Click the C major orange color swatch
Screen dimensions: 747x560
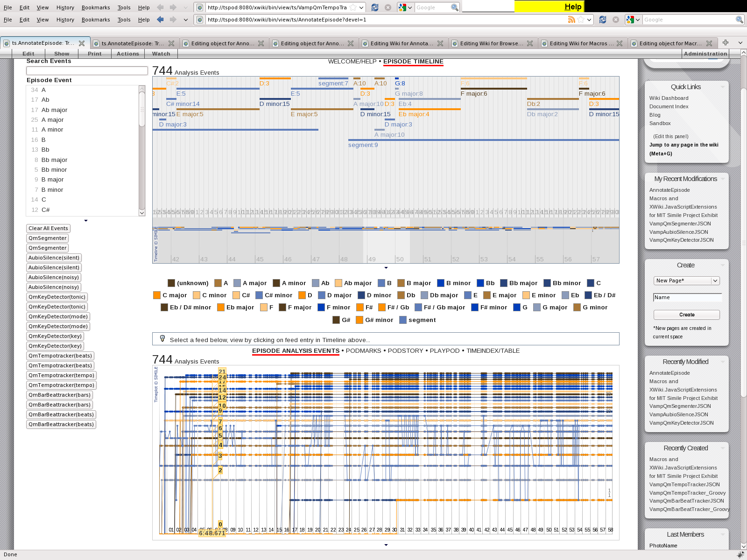(157, 295)
